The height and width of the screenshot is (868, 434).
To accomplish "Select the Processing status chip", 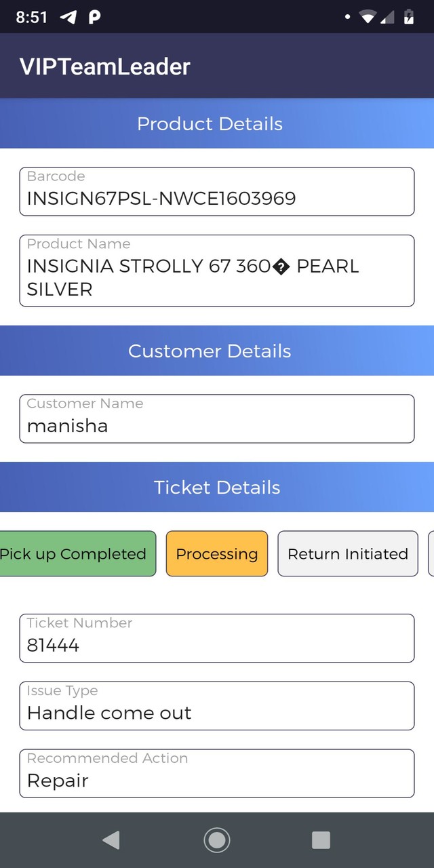I will coord(217,554).
